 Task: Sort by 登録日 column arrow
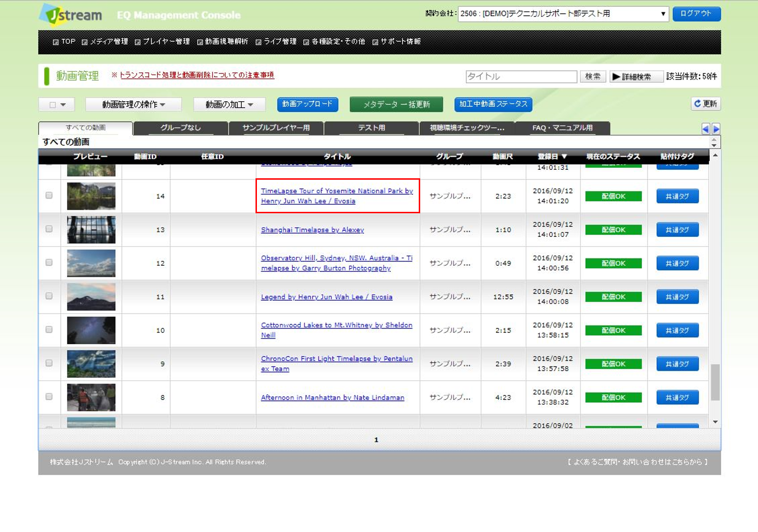pyautogui.click(x=564, y=157)
